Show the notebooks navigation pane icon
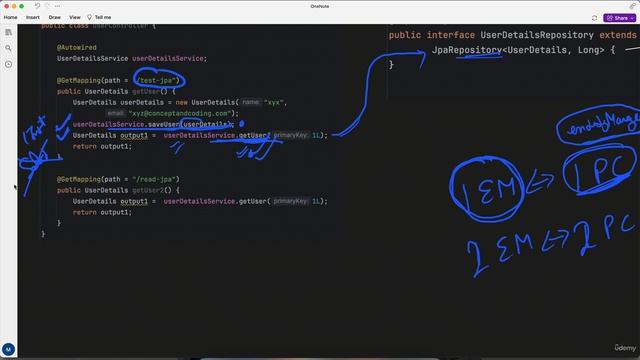Image resolution: width=640 pixels, height=360 pixels. click(x=9, y=32)
